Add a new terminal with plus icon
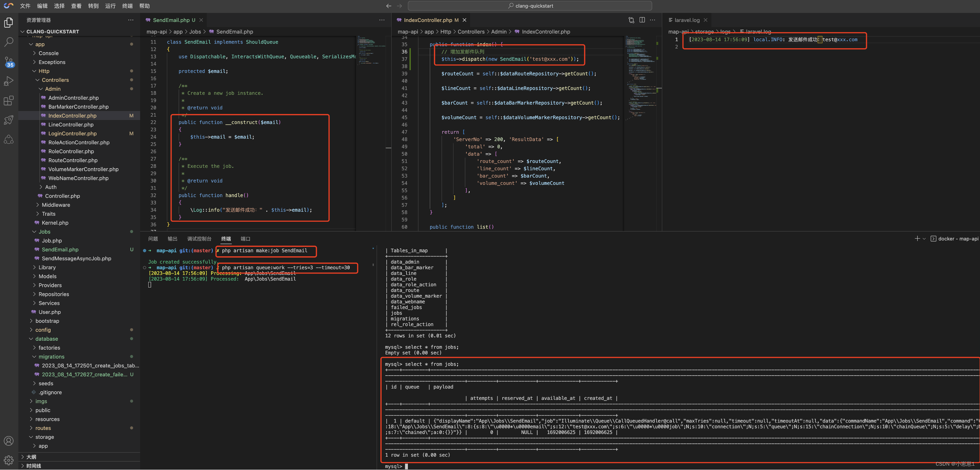Screen dimensions: 980x470 (x=917, y=238)
